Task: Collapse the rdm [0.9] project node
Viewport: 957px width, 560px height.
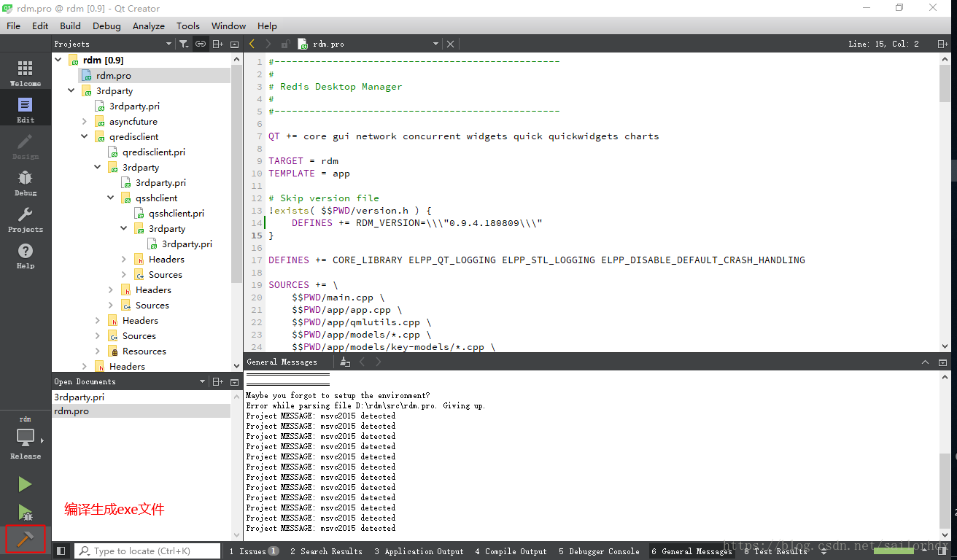Action: point(59,60)
